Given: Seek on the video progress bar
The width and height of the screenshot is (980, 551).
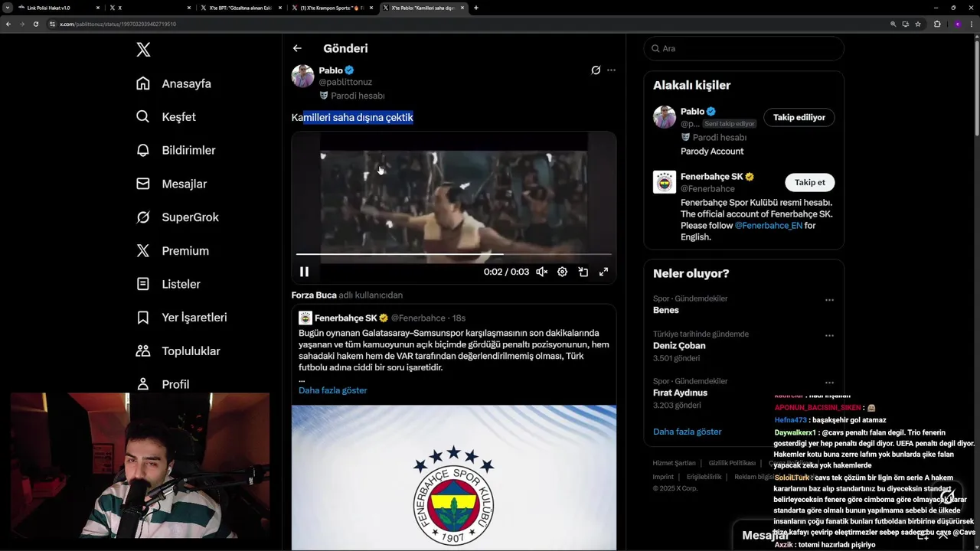Looking at the screenshot, I should tap(454, 254).
